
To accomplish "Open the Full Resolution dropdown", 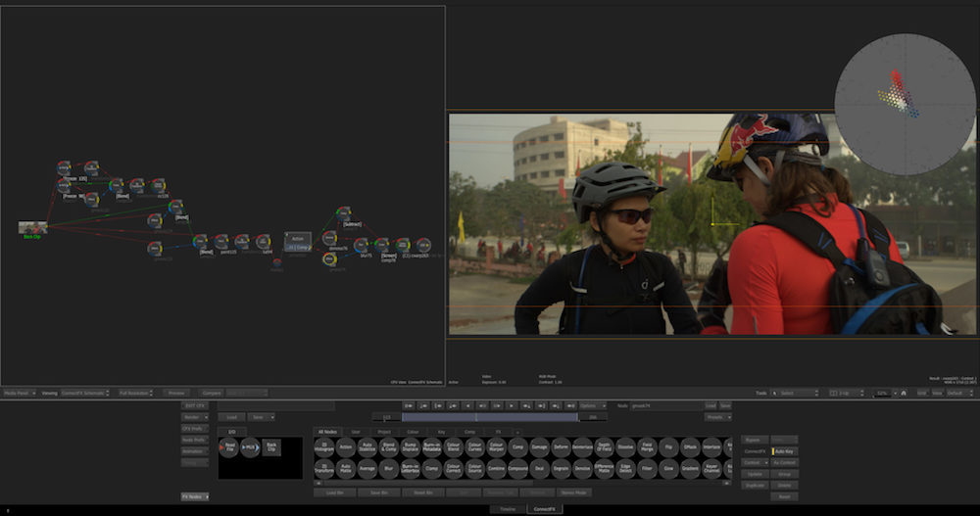I will point(135,393).
